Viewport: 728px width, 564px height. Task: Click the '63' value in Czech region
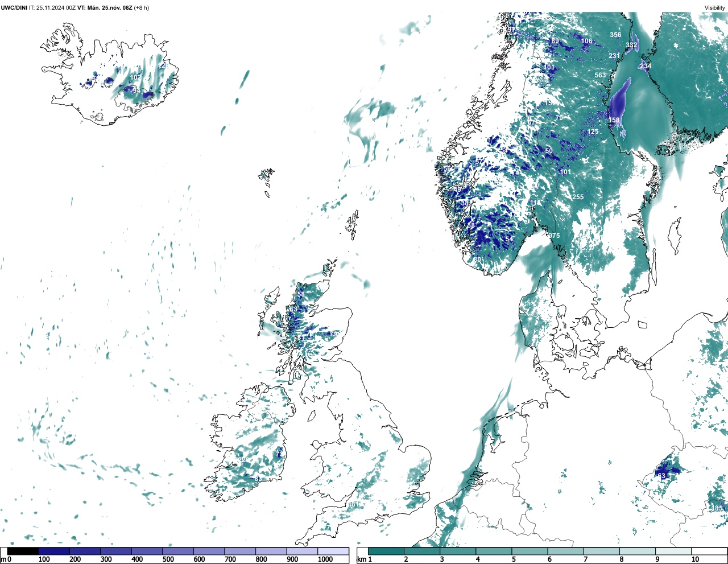[x=661, y=476]
